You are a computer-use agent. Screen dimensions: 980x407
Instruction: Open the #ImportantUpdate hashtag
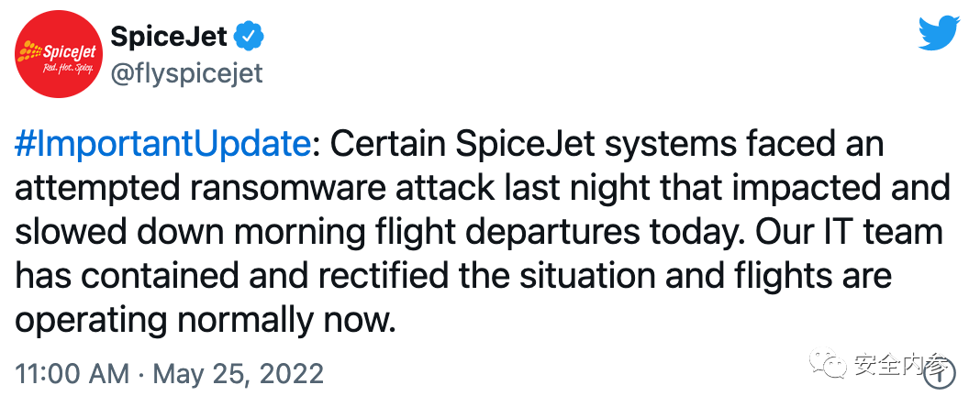(163, 144)
